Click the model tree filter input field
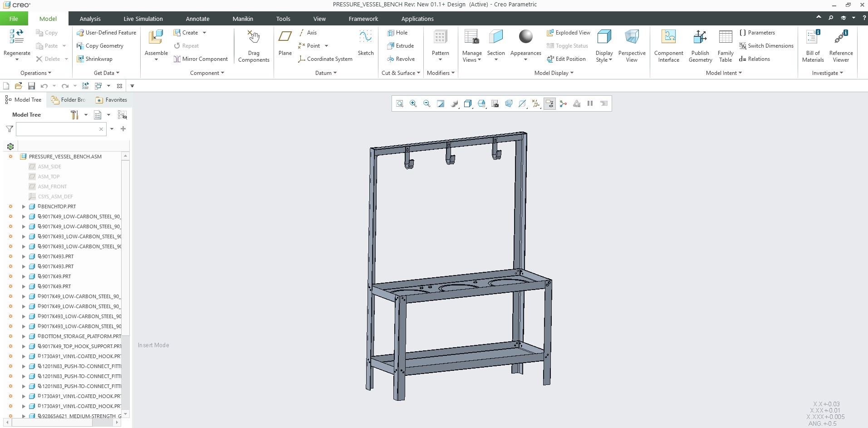The height and width of the screenshot is (428, 868). [x=57, y=129]
